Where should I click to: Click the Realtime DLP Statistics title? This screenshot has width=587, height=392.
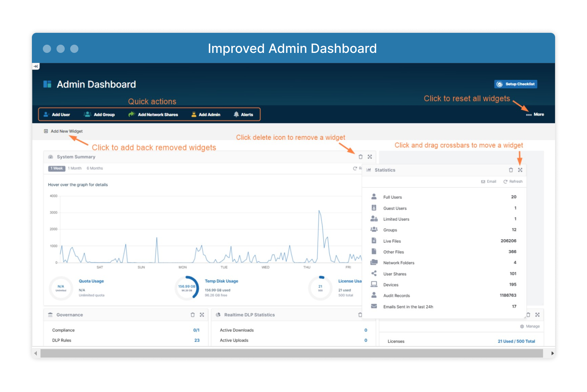(x=249, y=315)
